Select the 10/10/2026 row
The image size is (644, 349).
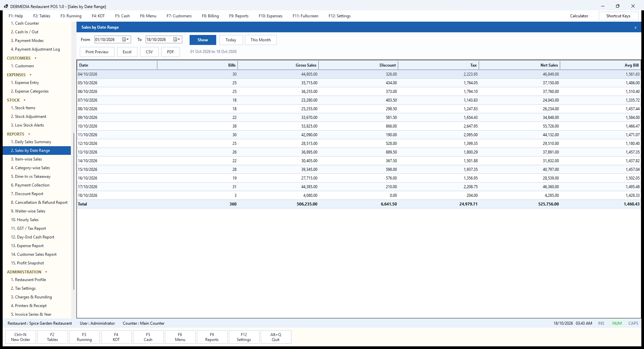359,126
